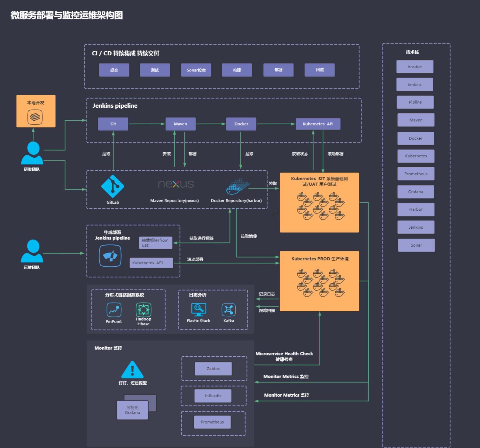Click the warning triangle alert icon
The width and height of the screenshot is (480, 448).
(132, 370)
